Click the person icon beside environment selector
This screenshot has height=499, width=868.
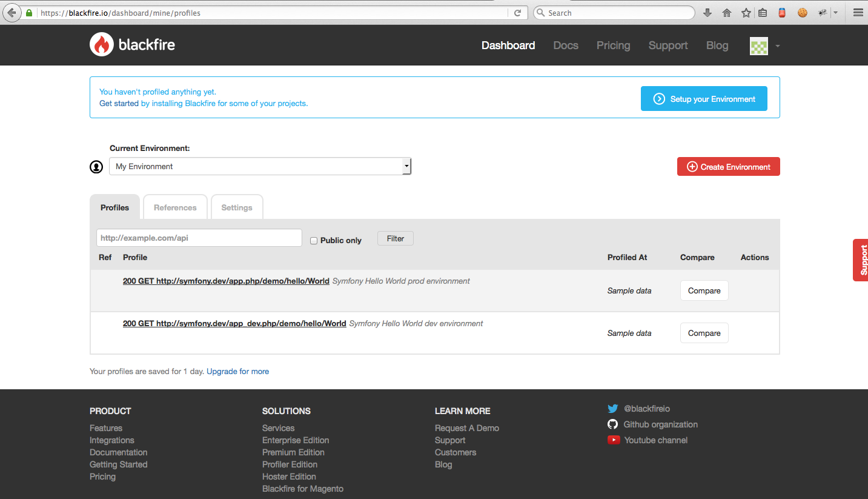pos(96,167)
